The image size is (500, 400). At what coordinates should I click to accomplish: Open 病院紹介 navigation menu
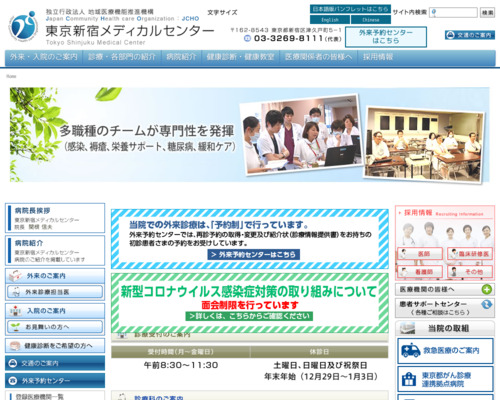(181, 57)
